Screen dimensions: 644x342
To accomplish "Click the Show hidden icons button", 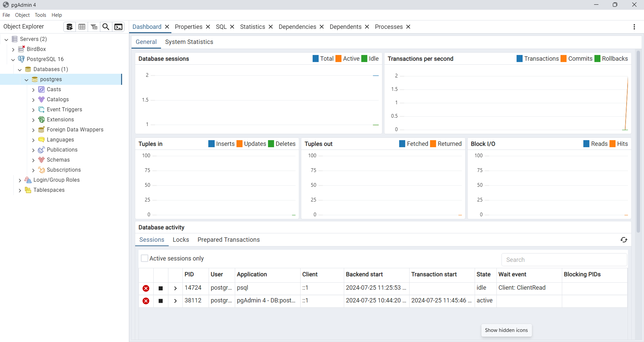I will pyautogui.click(x=506, y=330).
